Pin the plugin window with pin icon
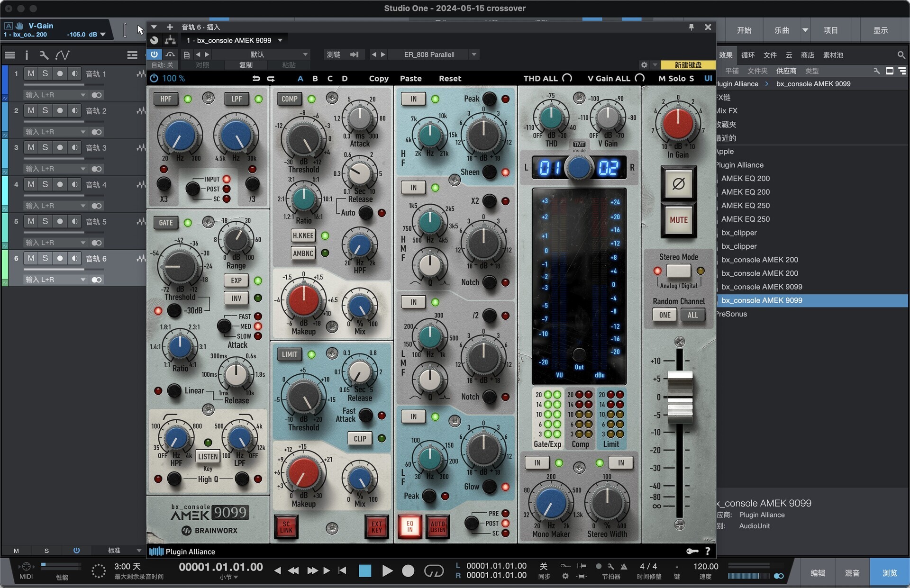The width and height of the screenshot is (910, 588). pos(692,27)
